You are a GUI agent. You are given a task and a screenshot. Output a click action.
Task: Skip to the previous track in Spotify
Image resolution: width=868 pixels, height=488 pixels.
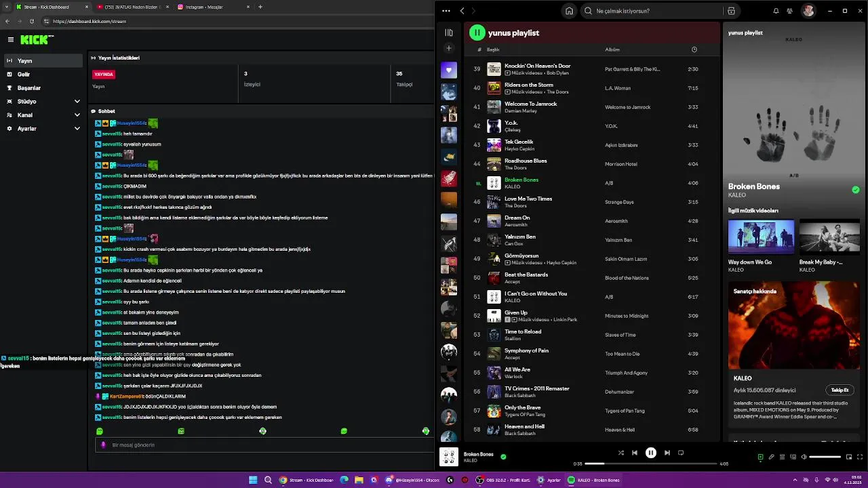(x=635, y=453)
